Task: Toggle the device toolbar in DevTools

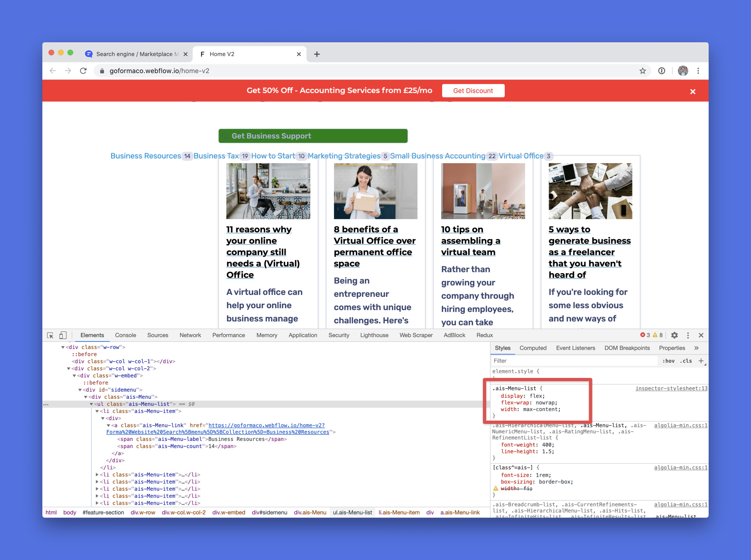Action: [x=63, y=335]
